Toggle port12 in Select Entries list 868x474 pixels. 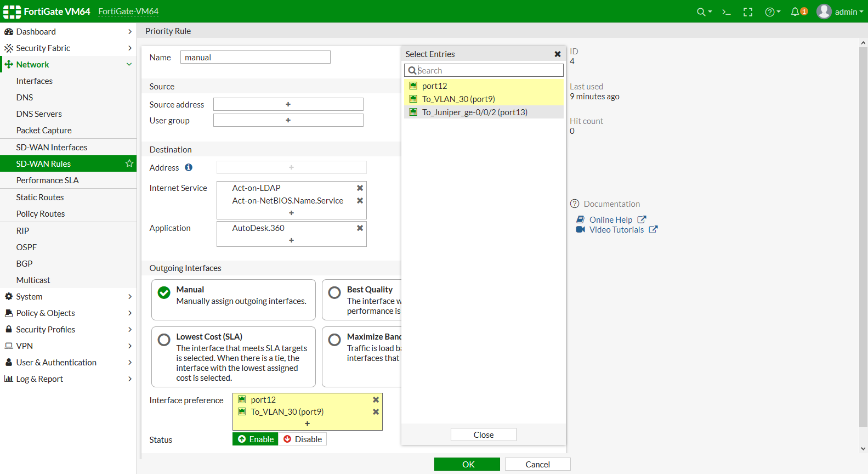click(484, 86)
